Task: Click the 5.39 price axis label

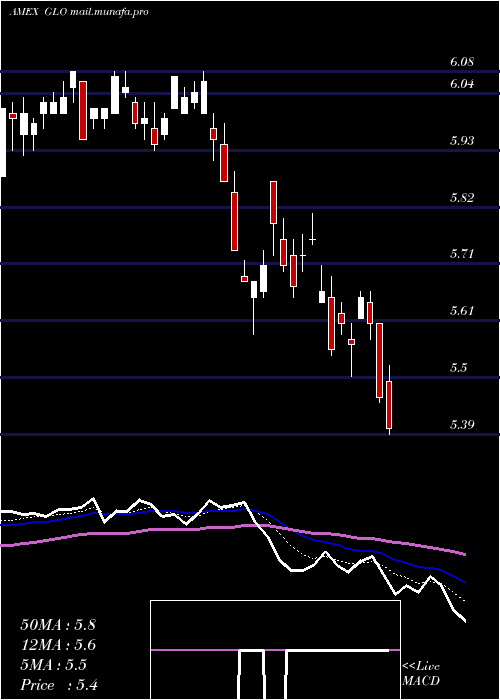Action: pyautogui.click(x=462, y=424)
